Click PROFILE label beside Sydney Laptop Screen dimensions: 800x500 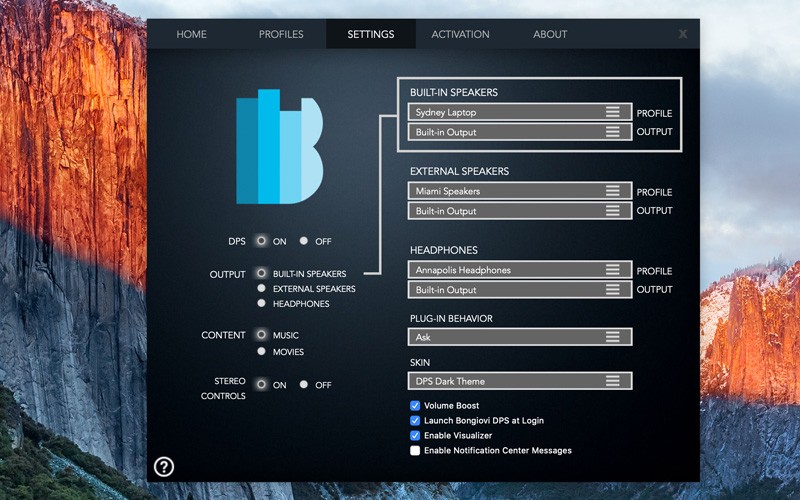tap(654, 113)
